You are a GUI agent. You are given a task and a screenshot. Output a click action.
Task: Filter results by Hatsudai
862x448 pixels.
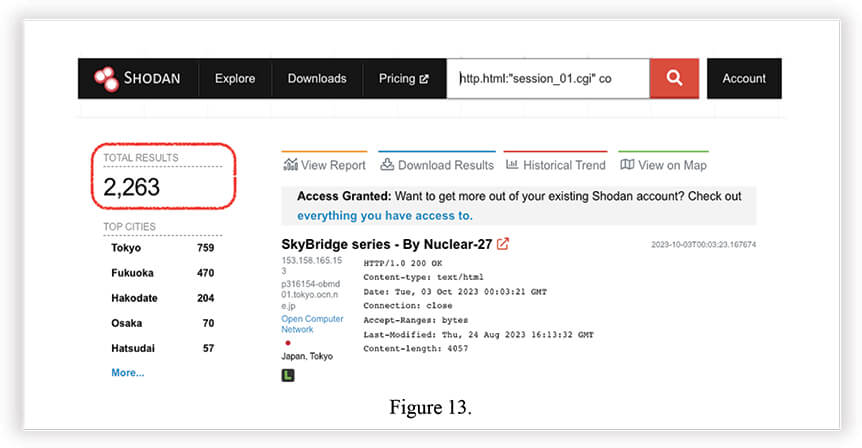tap(133, 349)
